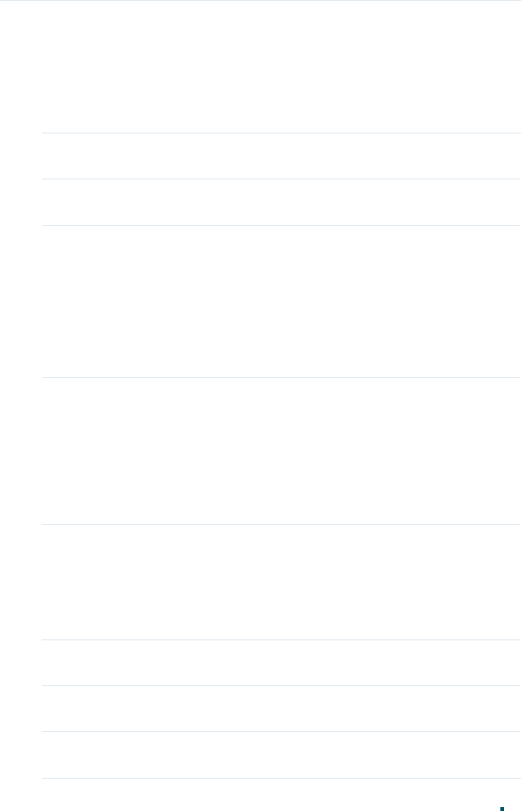Select the first narrow row in lower group
Screen dimensions: 521x812
[x=281, y=663]
